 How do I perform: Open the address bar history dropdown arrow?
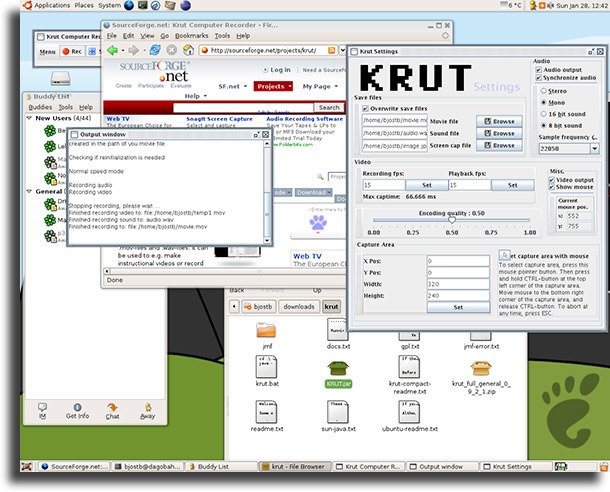click(x=343, y=50)
